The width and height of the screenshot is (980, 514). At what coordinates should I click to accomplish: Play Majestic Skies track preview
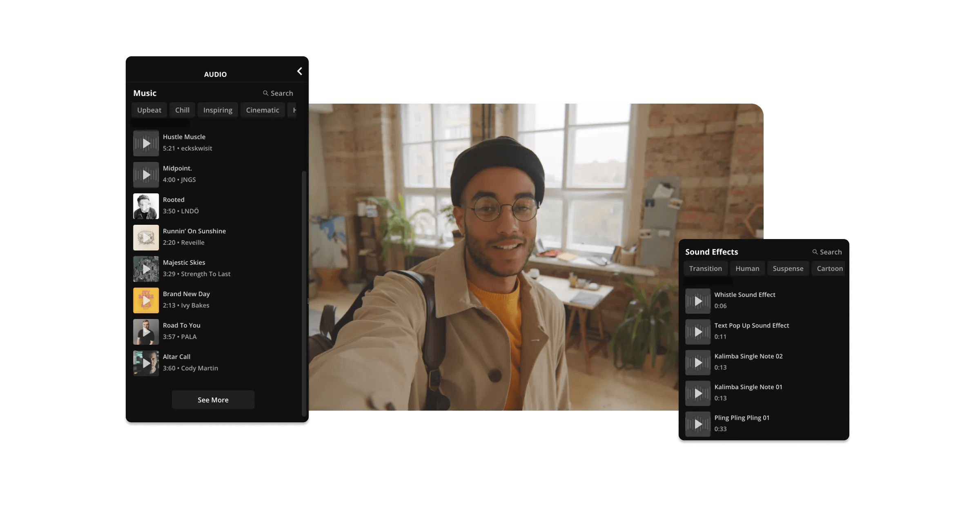[146, 269]
